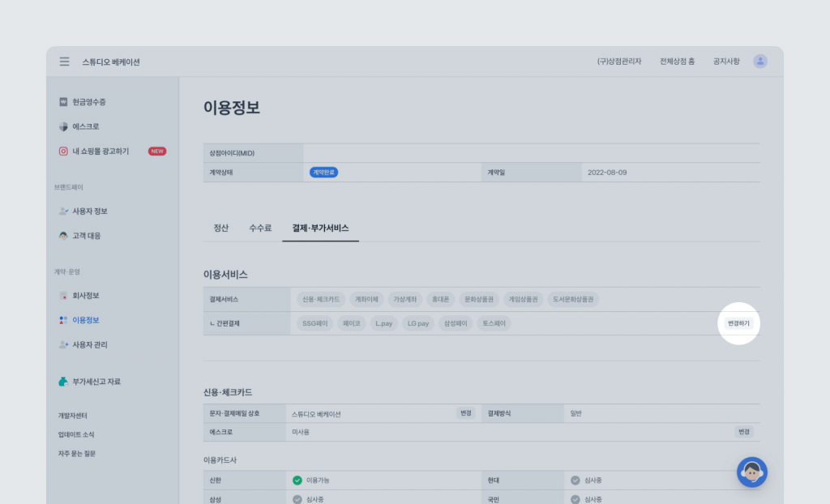This screenshot has width=830, height=504.
Task: Open 에스크로 in the sidebar
Action: coord(86,126)
